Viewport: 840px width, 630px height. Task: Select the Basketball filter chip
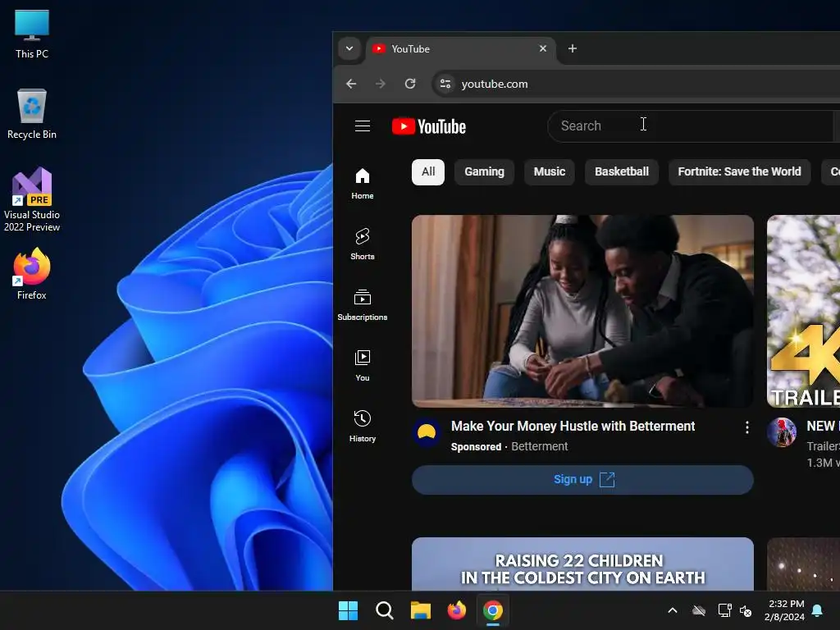click(622, 172)
